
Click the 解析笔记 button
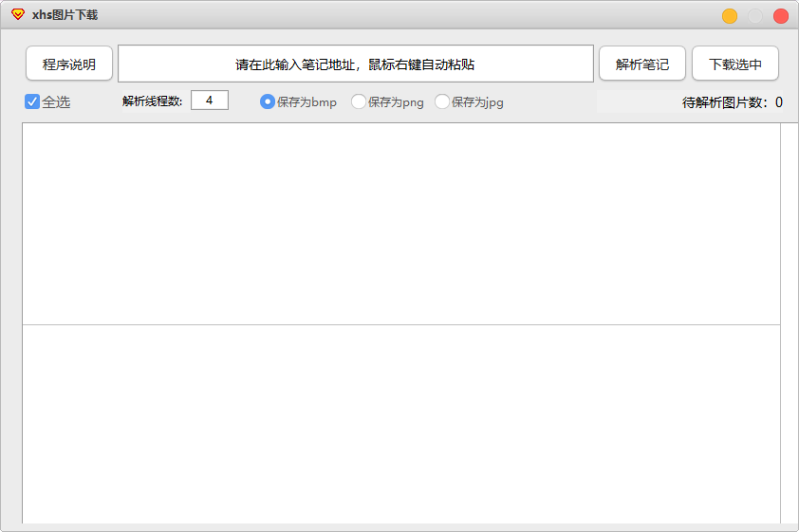point(642,64)
